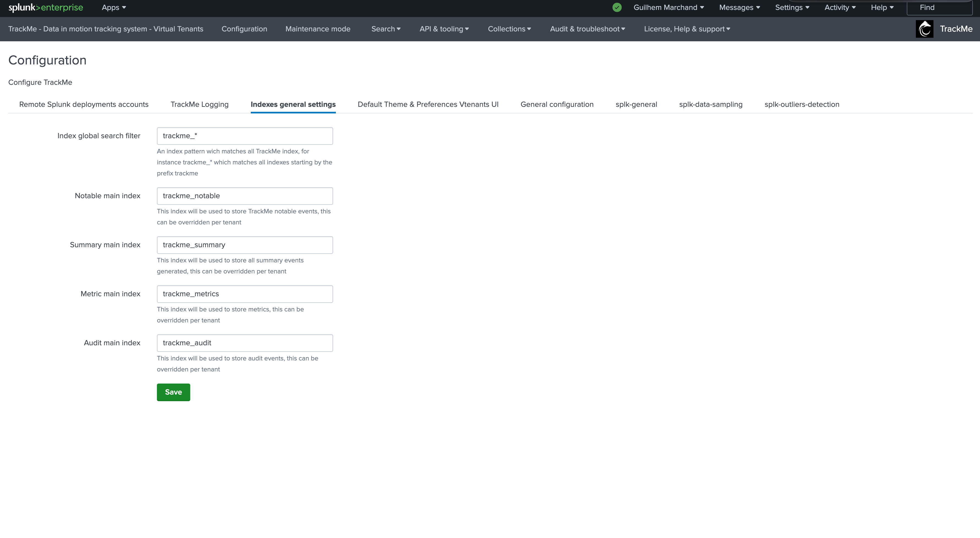Click the 'Audit main index' label
Viewport: 980px width, 538px height.
pyautogui.click(x=112, y=343)
